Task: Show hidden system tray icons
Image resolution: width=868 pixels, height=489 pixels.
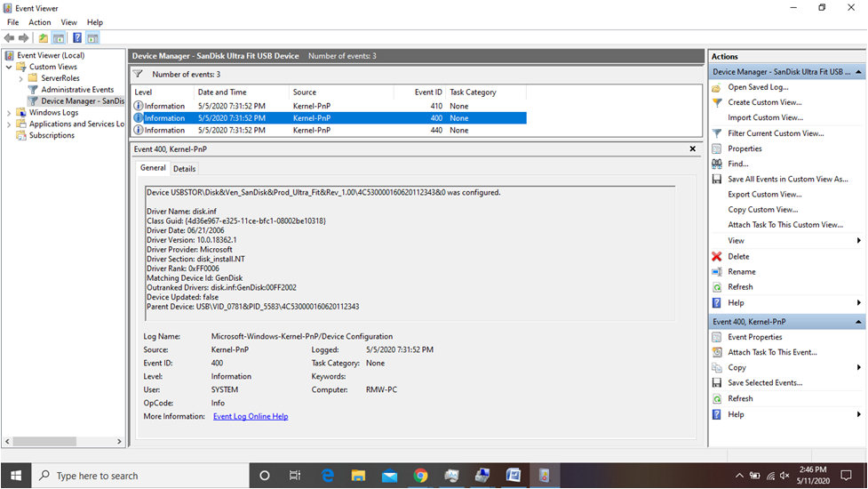Action: [x=739, y=476]
